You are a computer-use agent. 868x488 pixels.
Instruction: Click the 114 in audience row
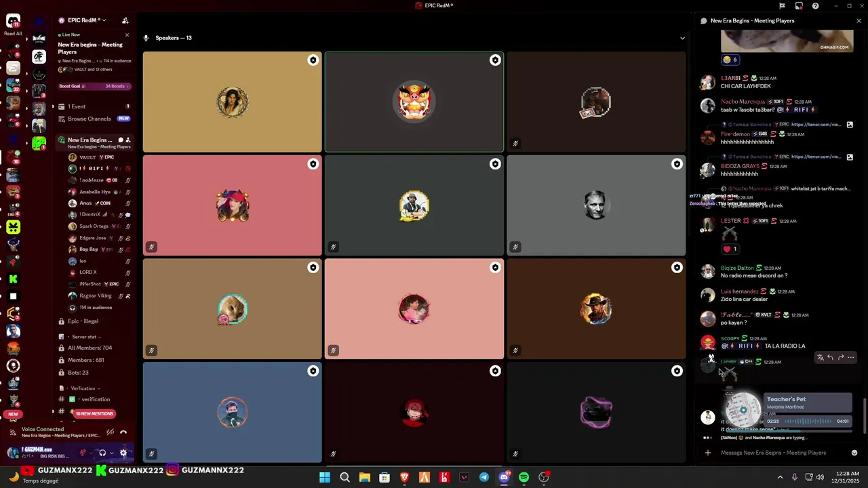coord(99,307)
